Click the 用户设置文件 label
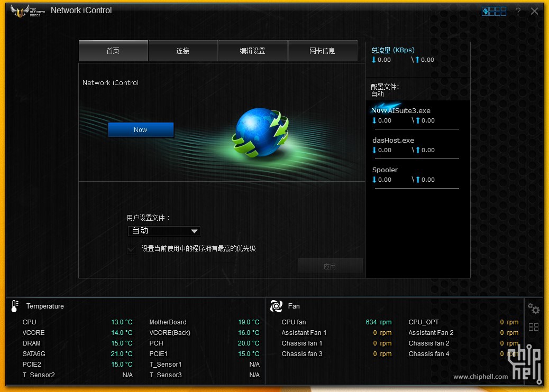 pyautogui.click(x=149, y=218)
